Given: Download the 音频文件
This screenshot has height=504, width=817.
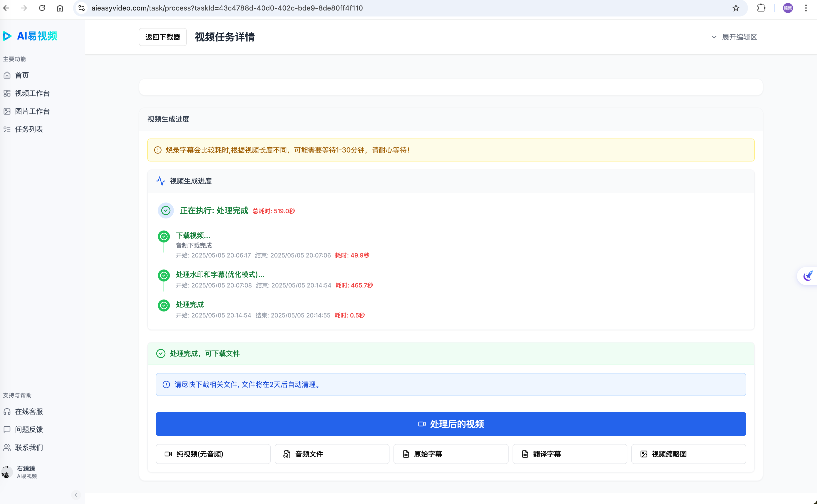Looking at the screenshot, I should [x=332, y=454].
